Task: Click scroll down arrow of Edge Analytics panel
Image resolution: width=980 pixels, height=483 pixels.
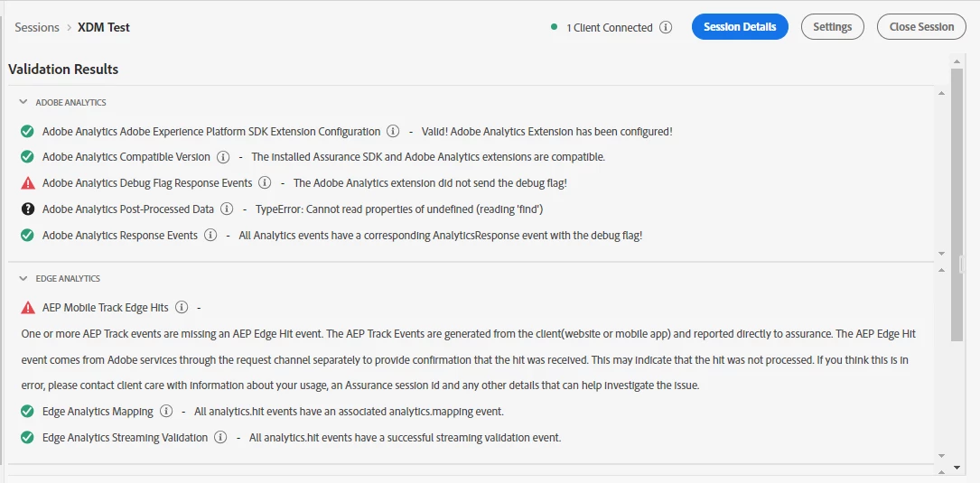Action: tap(941, 456)
